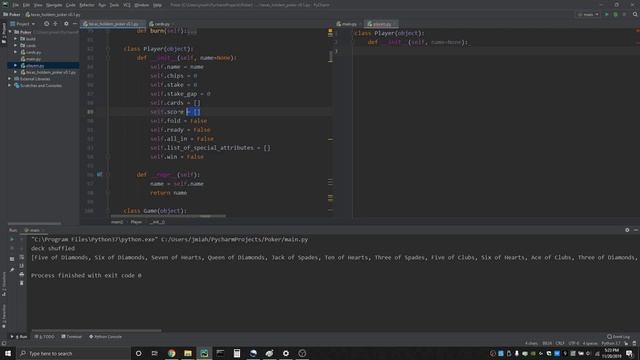
Task: Hide the Project panel with minus icon
Action: point(75,24)
